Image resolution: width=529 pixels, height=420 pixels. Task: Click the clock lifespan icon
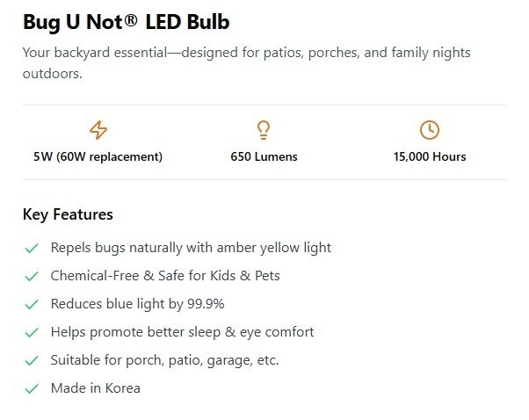pyautogui.click(x=429, y=130)
